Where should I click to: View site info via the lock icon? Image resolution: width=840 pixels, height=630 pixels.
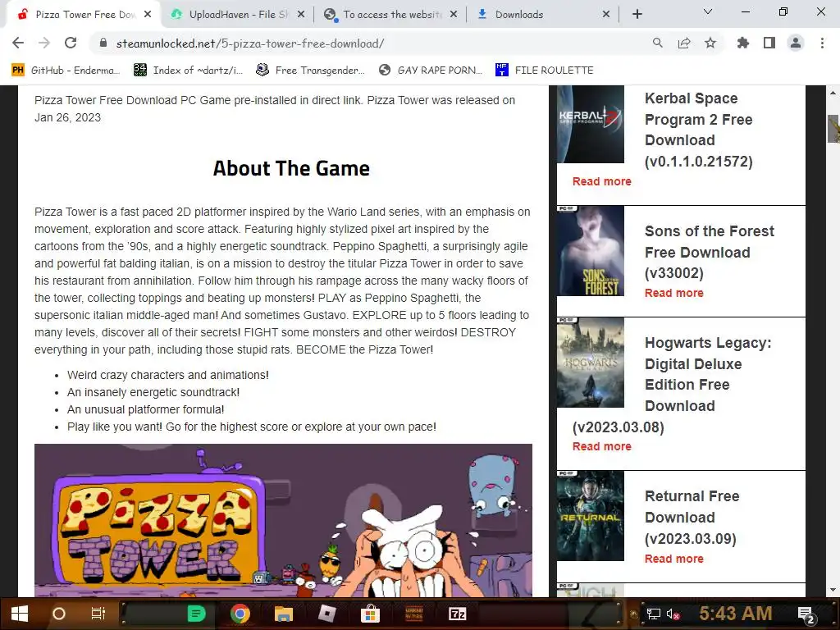[x=103, y=43]
